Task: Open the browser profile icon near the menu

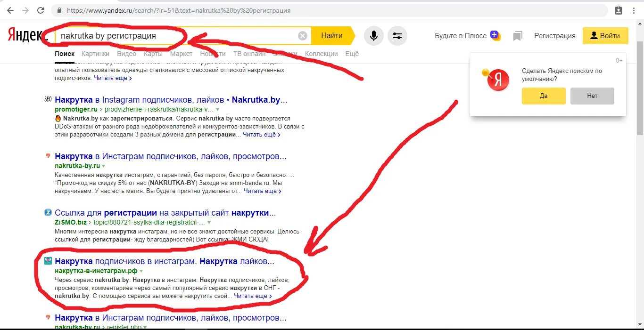Action: coord(619,10)
